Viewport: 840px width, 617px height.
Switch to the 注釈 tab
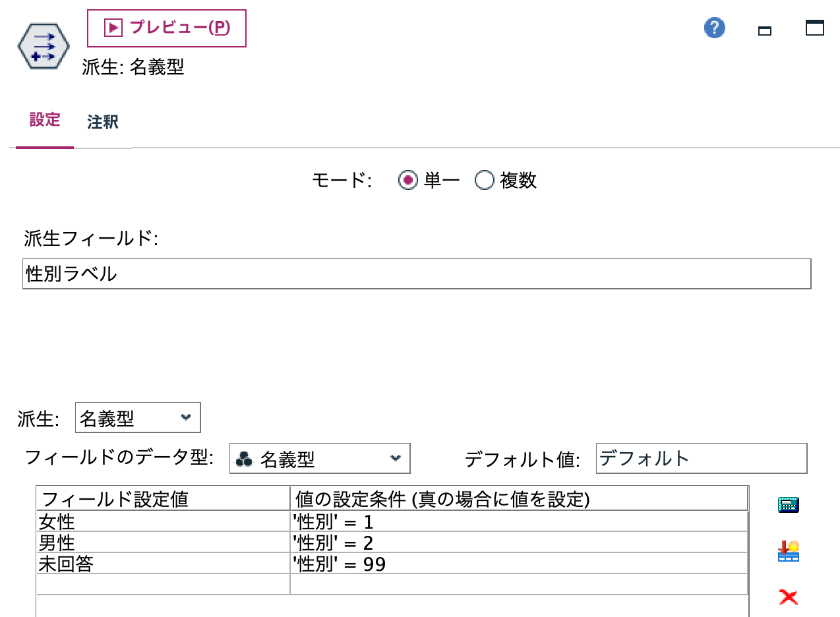click(x=100, y=122)
